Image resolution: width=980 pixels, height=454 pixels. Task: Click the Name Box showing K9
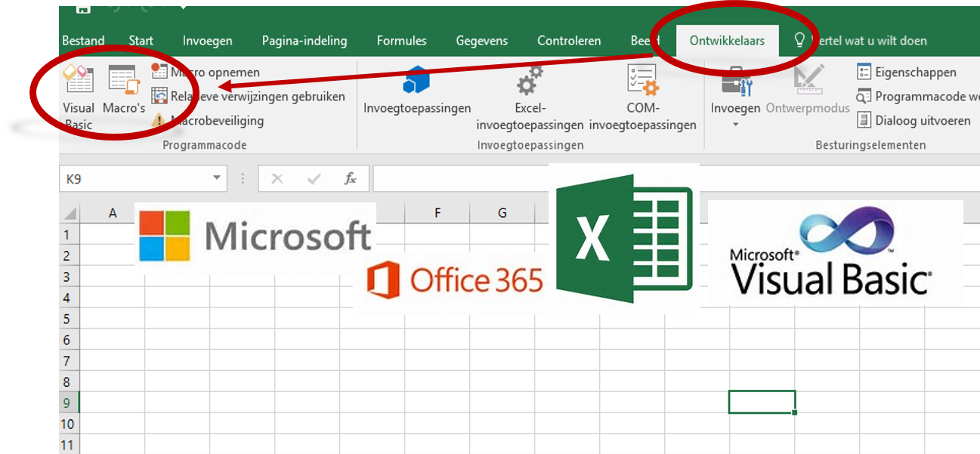point(134,179)
